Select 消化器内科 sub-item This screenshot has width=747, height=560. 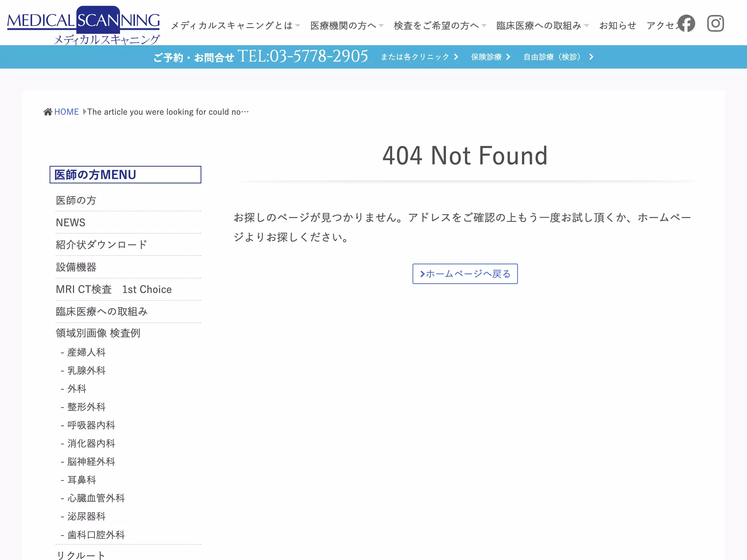pyautogui.click(x=91, y=443)
